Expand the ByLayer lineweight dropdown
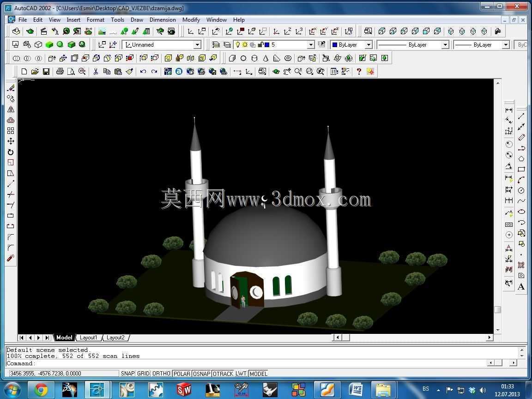Image resolution: width=532 pixels, height=399 pixels. (x=506, y=45)
